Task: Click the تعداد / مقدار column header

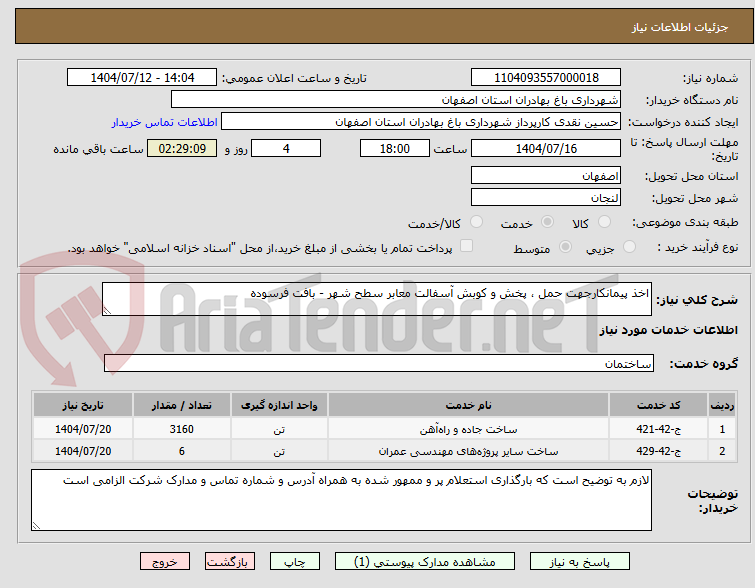Action: 182,405
